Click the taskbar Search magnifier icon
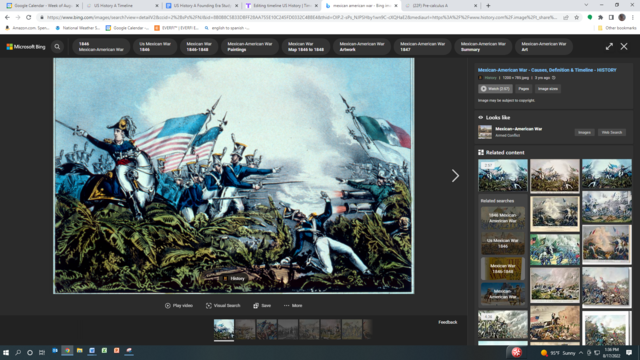The height and width of the screenshot is (360, 640). pos(18,352)
